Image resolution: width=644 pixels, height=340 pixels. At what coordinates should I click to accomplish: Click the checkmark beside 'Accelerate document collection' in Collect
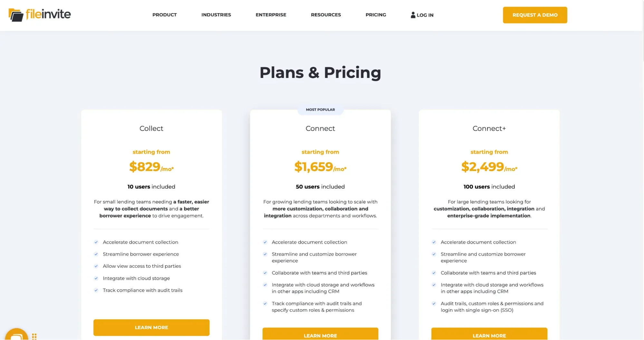96,242
